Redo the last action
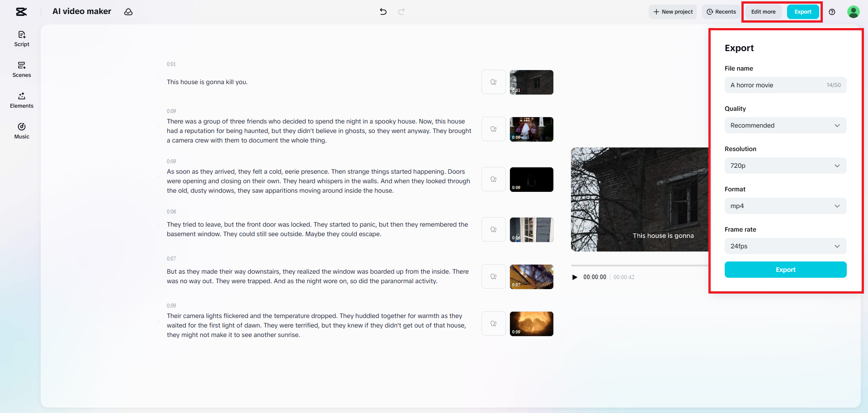The height and width of the screenshot is (413, 868). tap(401, 12)
